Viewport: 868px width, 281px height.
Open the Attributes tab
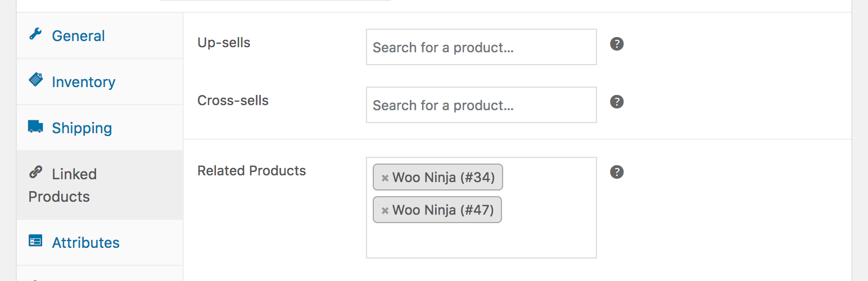pos(85,243)
